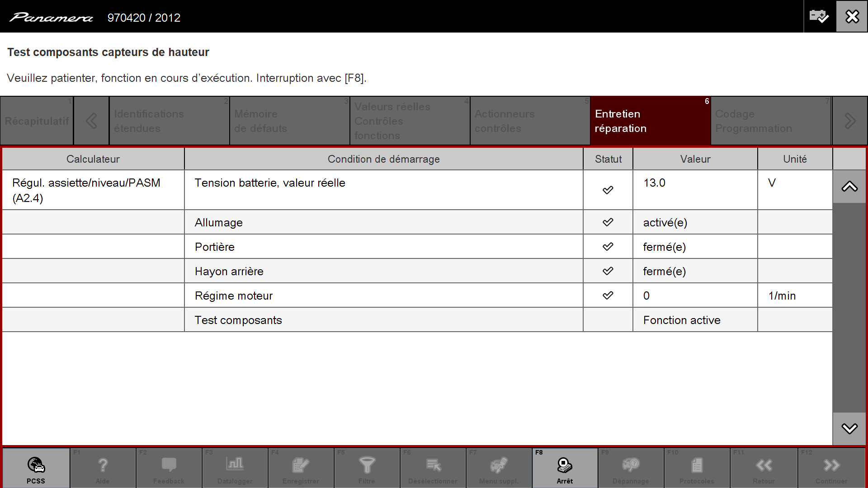Show previous tabs with left chevron

[91, 121]
